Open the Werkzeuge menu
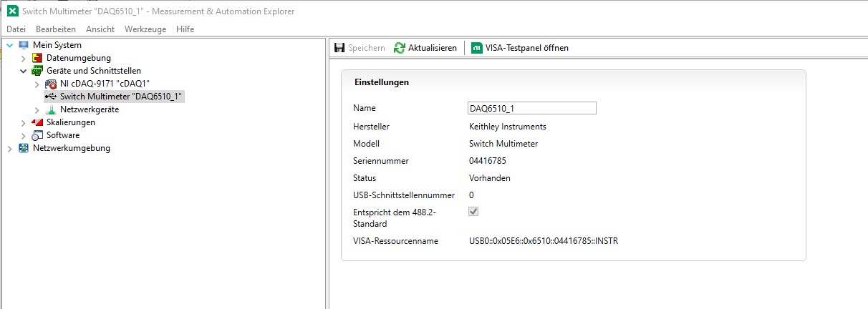Viewport: 868px width, 309px height. click(145, 29)
